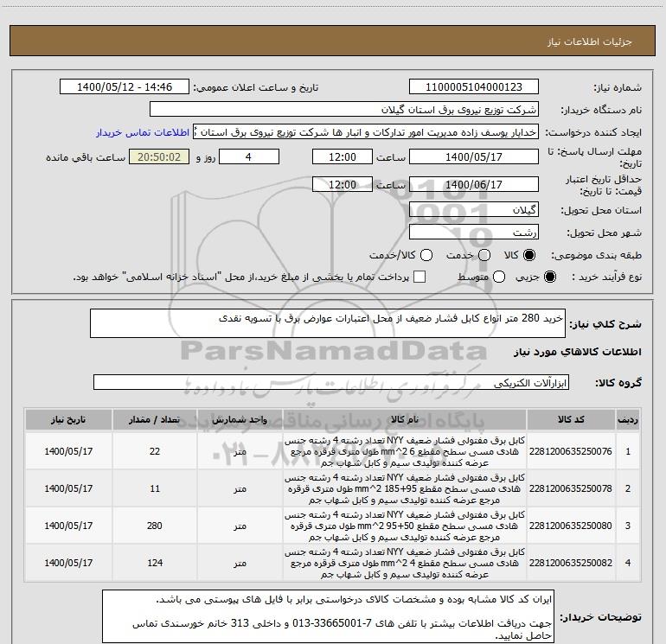Click the تعداد / مقدار column header

[155, 419]
